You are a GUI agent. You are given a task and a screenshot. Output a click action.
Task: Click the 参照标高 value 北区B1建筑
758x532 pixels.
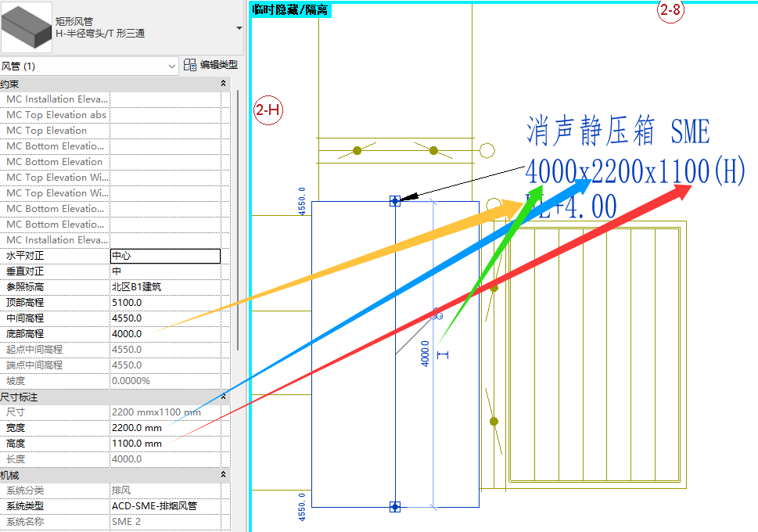(x=165, y=287)
